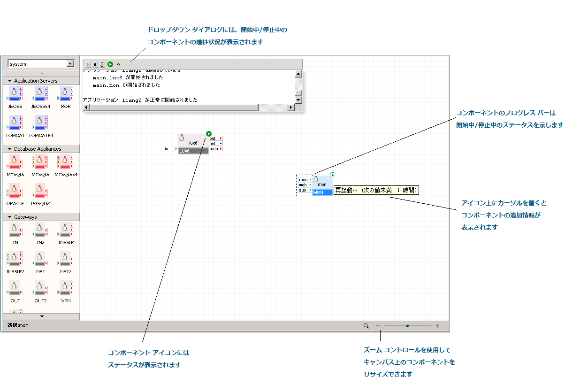The image size is (565, 392).
Task: Click the zoom out minus button
Action: (378, 325)
